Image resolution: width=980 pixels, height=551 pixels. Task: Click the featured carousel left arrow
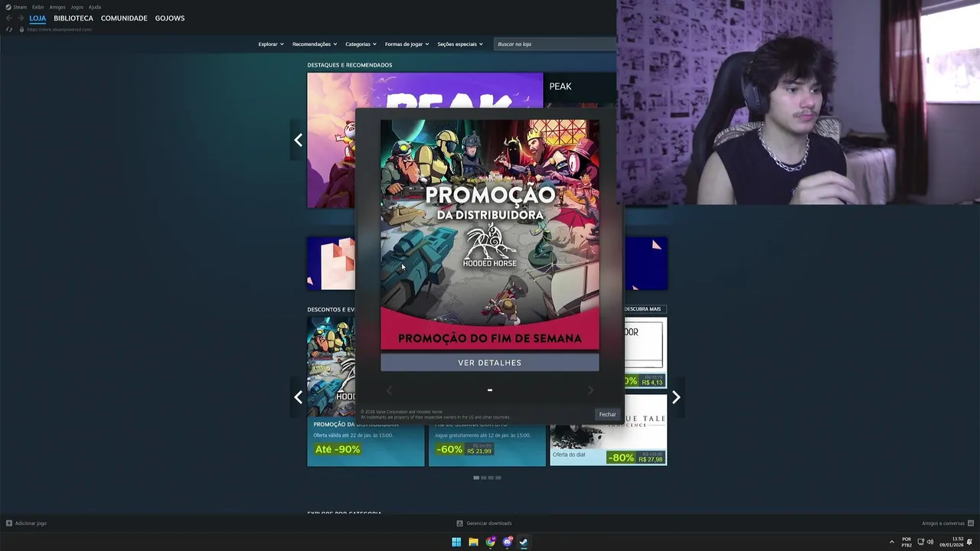pyautogui.click(x=298, y=140)
